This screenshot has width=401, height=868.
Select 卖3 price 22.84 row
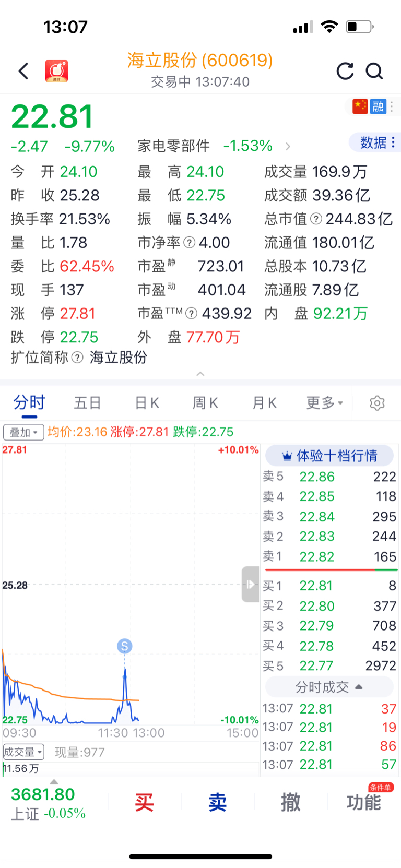click(x=329, y=517)
